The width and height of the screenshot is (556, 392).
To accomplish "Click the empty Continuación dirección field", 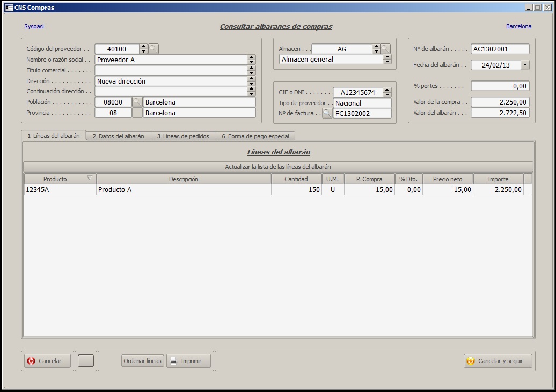I will (x=171, y=91).
